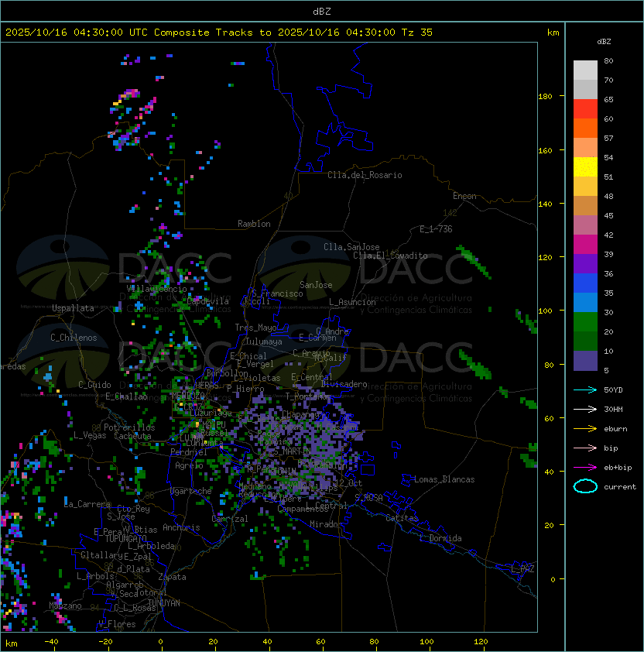Click the 'Zapata' map label
644x652 pixels.
point(172,577)
